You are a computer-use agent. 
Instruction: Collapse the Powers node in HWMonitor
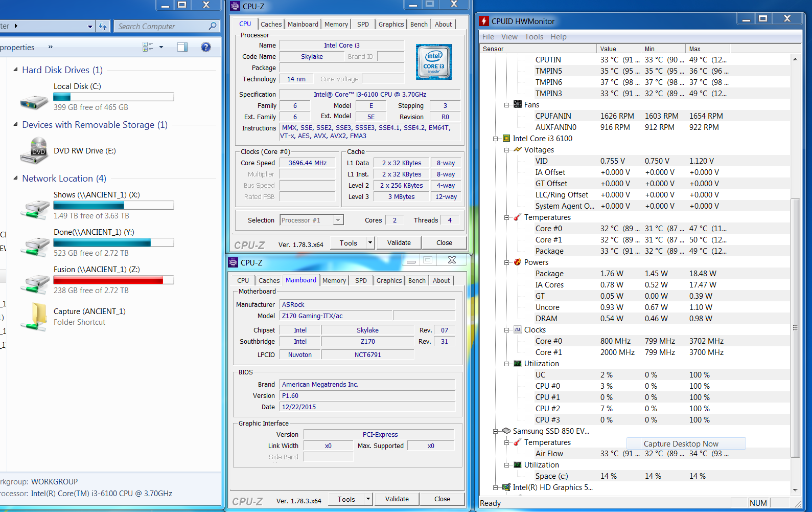click(507, 262)
